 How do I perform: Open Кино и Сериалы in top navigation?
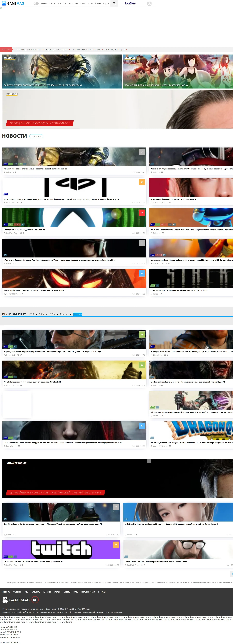pyautogui.click(x=86, y=4)
